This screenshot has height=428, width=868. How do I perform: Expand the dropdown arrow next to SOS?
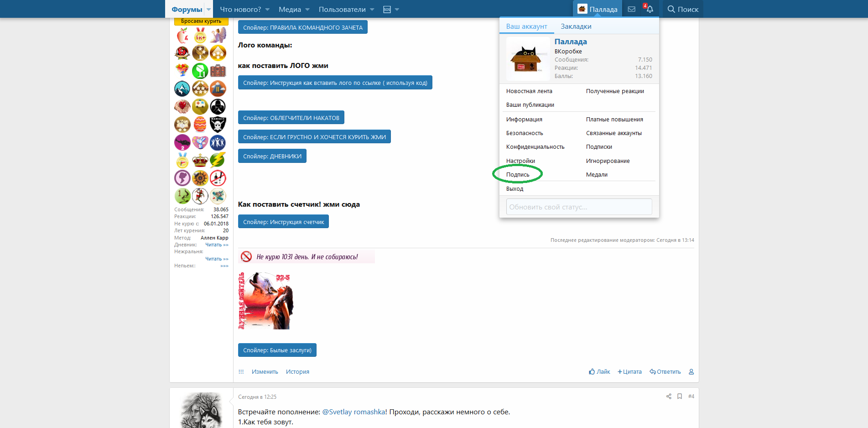point(397,9)
